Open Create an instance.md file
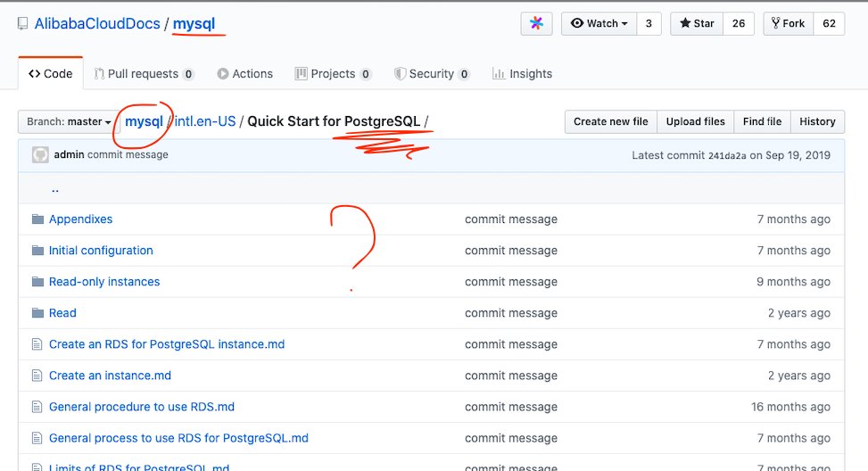The height and width of the screenshot is (471, 868). [110, 376]
